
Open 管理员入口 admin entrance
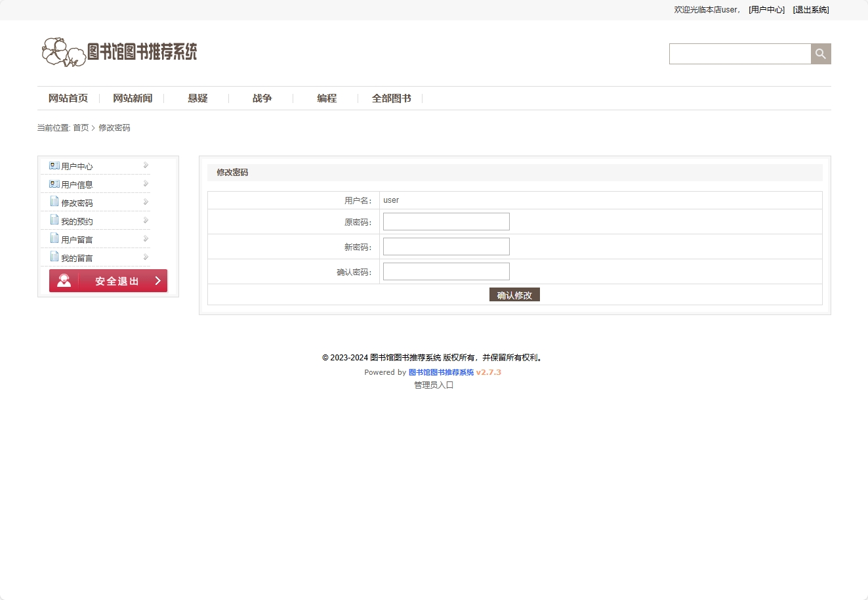[433, 385]
